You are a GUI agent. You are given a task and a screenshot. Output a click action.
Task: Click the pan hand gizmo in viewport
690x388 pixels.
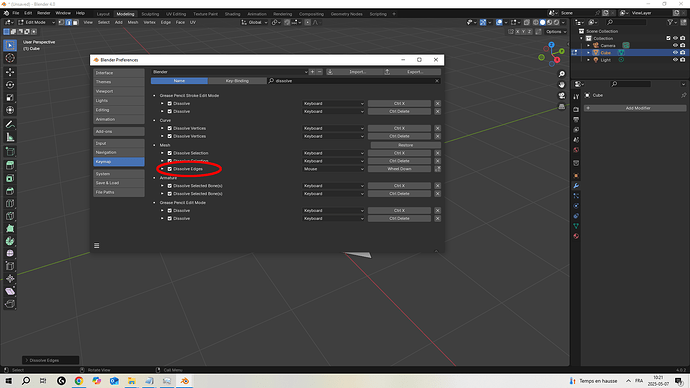pyautogui.click(x=562, y=85)
